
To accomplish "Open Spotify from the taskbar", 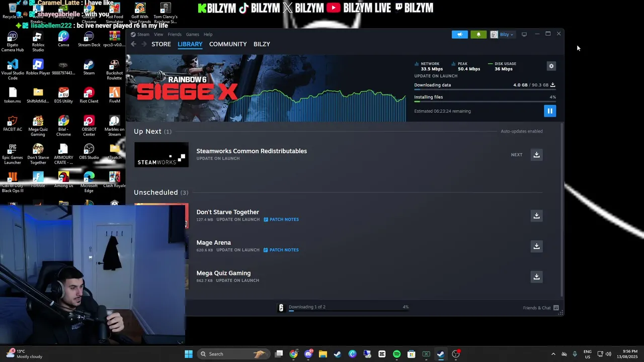I will pyautogui.click(x=396, y=354).
